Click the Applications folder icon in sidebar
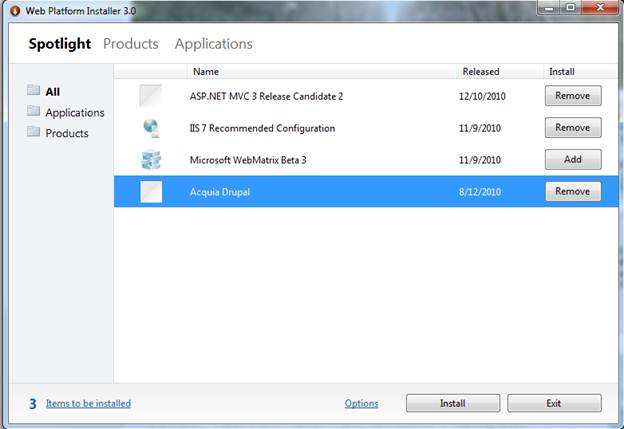624x429 pixels. coord(33,111)
